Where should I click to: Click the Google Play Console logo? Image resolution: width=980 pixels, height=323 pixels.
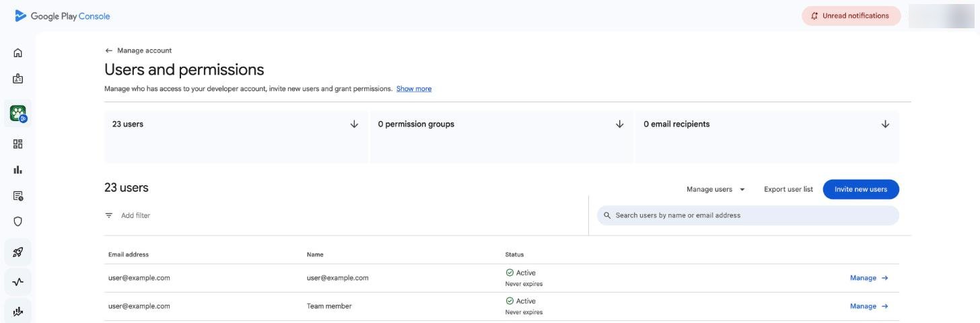(x=62, y=15)
